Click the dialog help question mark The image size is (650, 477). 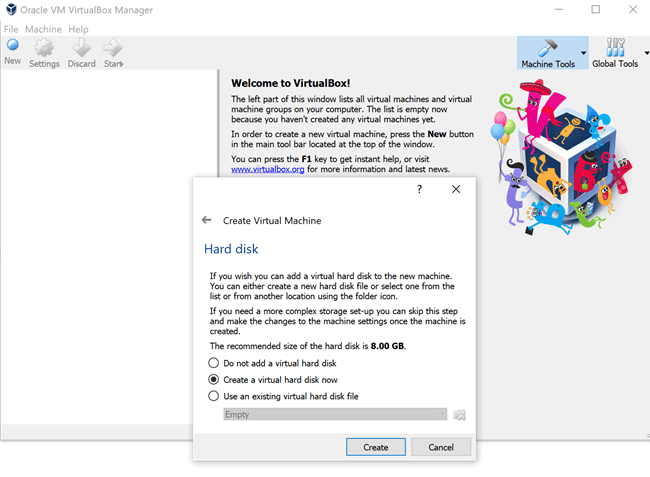(x=420, y=189)
